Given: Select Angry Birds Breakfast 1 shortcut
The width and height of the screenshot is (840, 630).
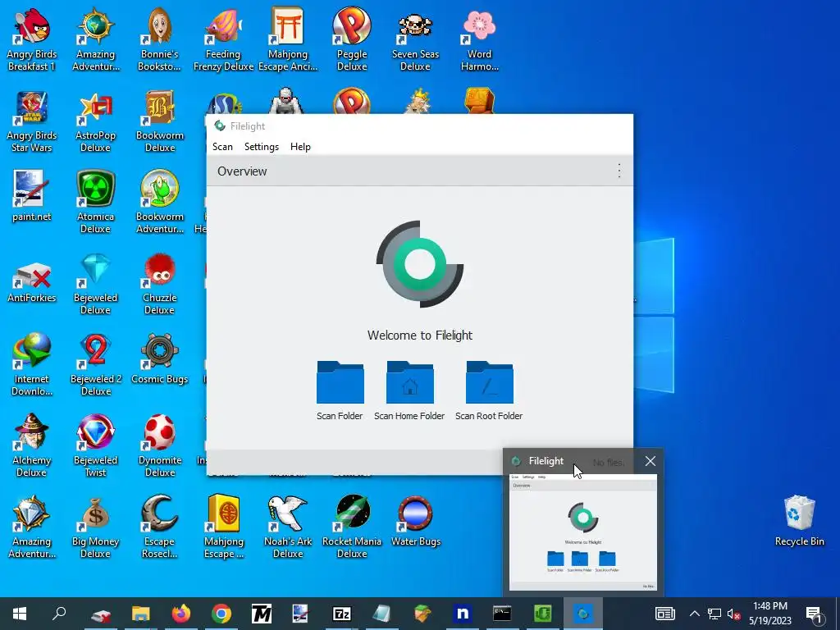Looking at the screenshot, I should tap(32, 39).
